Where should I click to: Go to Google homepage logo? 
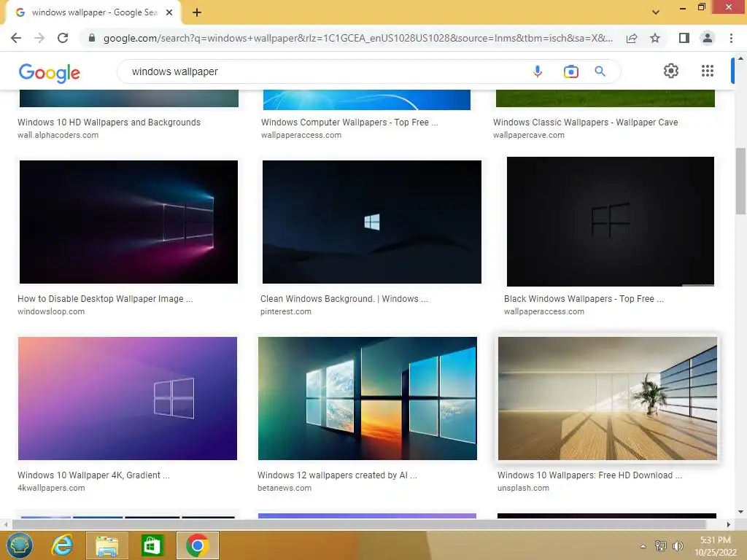click(x=50, y=73)
